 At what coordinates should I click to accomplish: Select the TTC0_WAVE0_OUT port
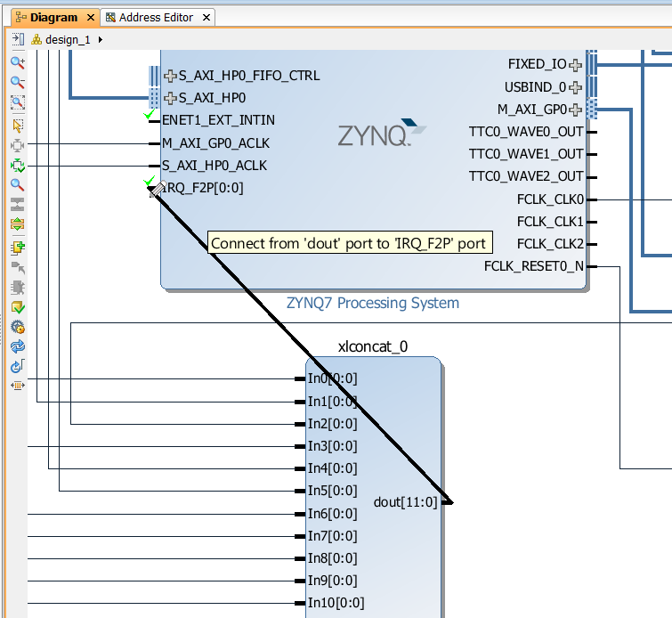[526, 132]
